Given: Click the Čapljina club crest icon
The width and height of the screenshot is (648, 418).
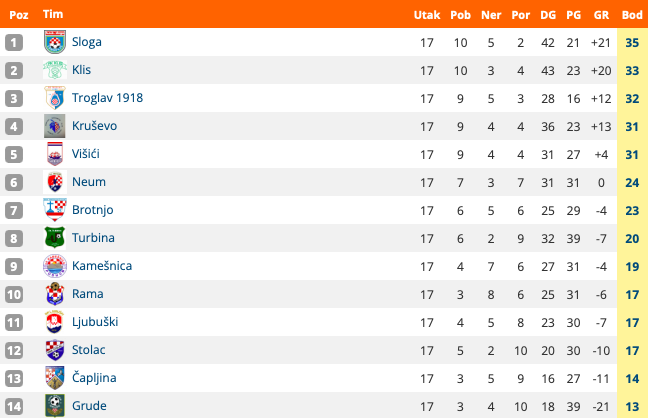Looking at the screenshot, I should 55,377.
